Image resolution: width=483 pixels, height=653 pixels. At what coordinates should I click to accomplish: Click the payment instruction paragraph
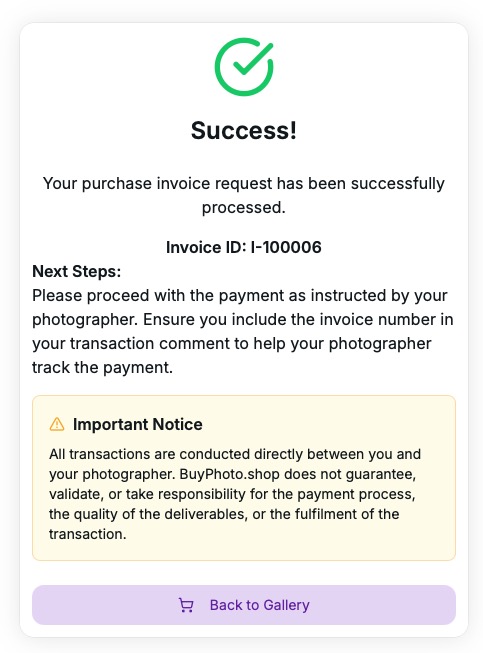click(x=243, y=331)
